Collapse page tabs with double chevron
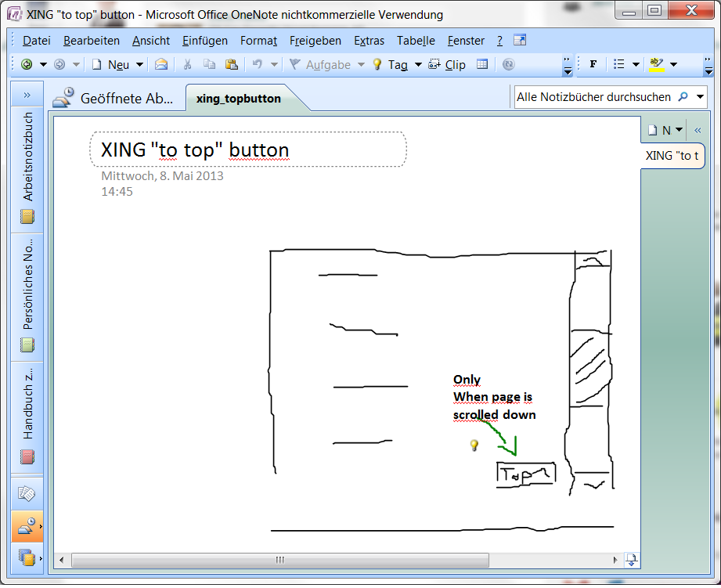721x588 pixels. (698, 130)
